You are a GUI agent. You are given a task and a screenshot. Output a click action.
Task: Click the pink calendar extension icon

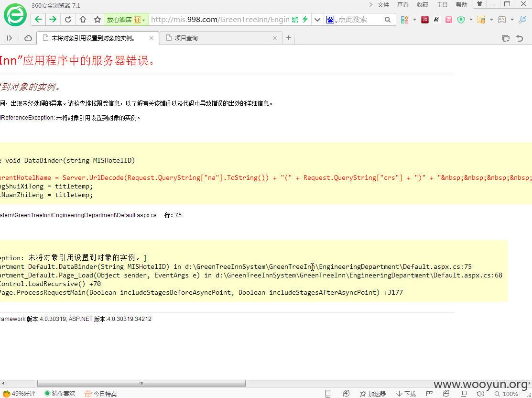(449, 20)
